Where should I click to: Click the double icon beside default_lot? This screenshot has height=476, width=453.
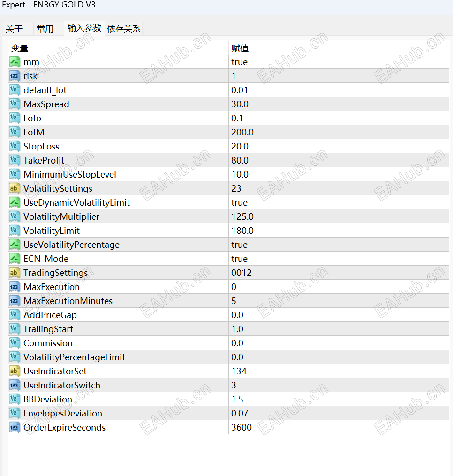(x=14, y=90)
